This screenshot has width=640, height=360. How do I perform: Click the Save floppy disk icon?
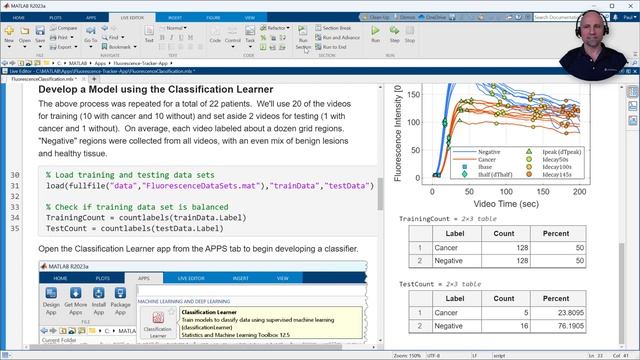coord(40,31)
